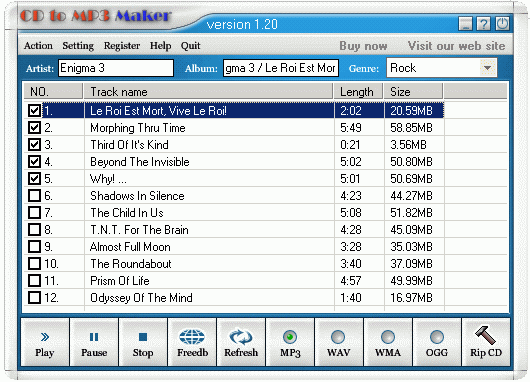Sort by the Track name column header
The height and width of the screenshot is (382, 530).
tap(208, 92)
